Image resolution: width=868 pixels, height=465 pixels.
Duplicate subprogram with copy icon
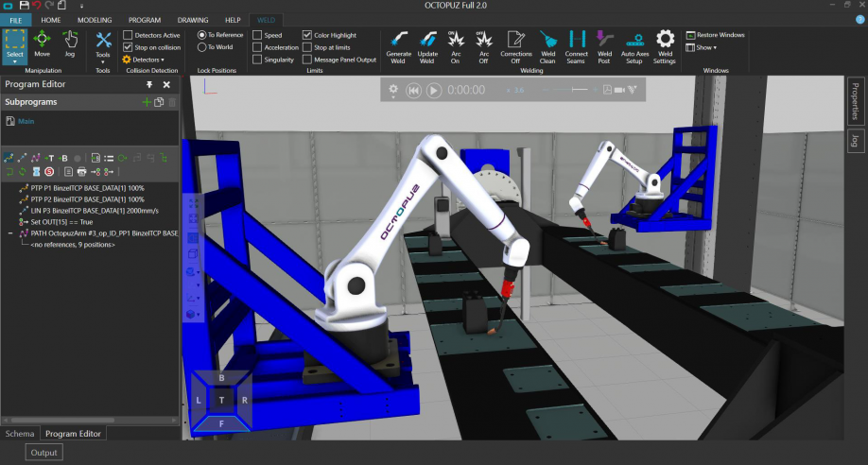159,102
